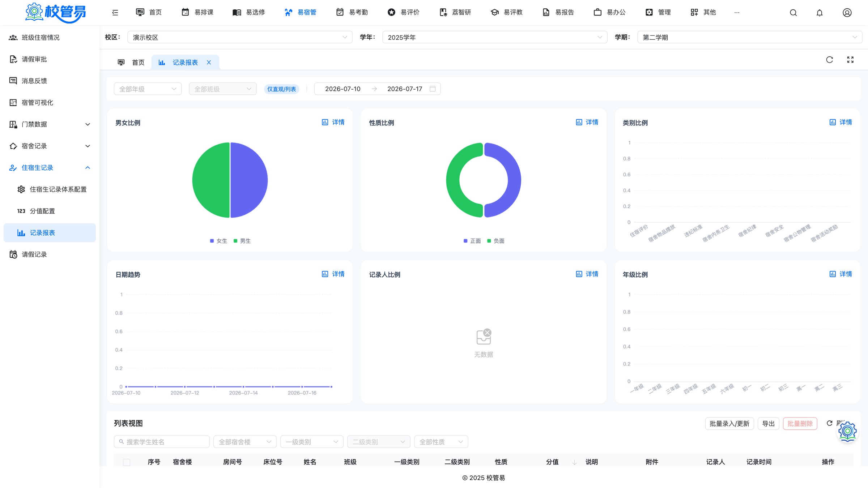Click the 导出 button
The width and height of the screenshot is (868, 488).
769,424
